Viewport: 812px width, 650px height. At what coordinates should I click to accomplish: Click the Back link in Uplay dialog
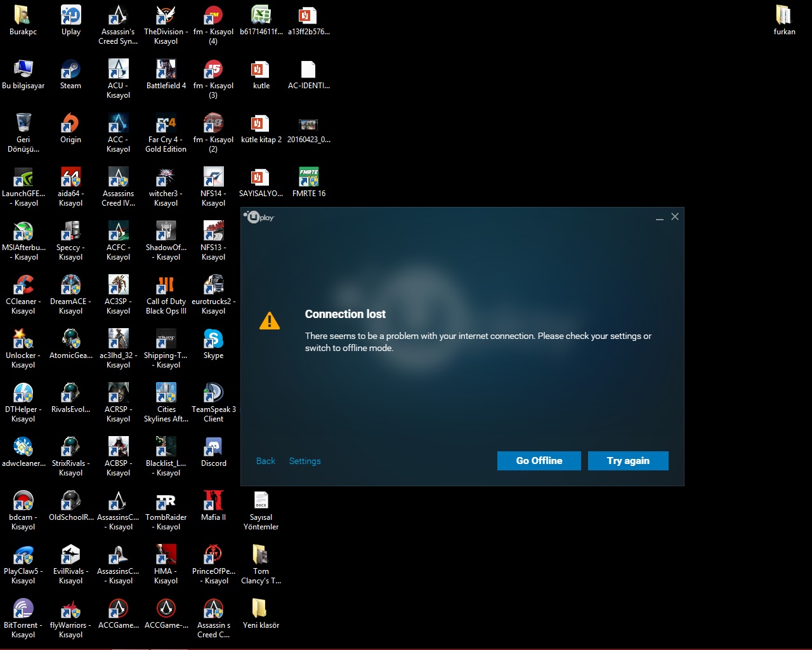point(265,461)
